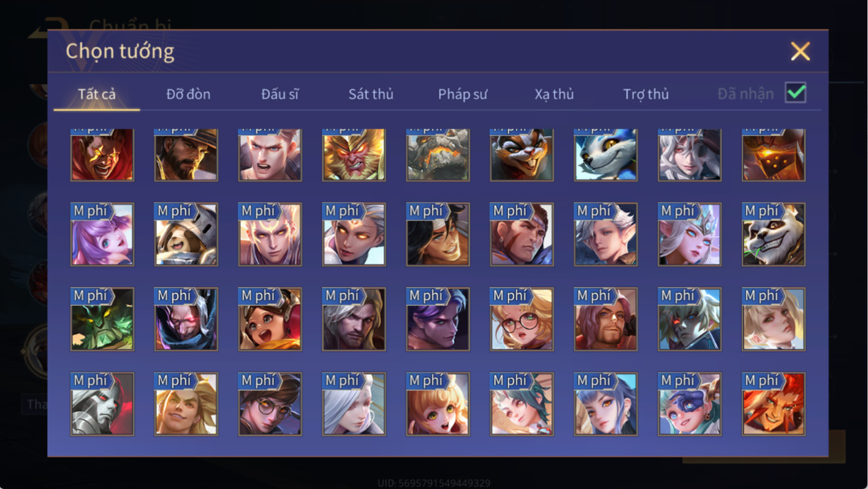This screenshot has width=868, height=489.
Task: Pick the red lion-maned hero
Action: click(773, 404)
